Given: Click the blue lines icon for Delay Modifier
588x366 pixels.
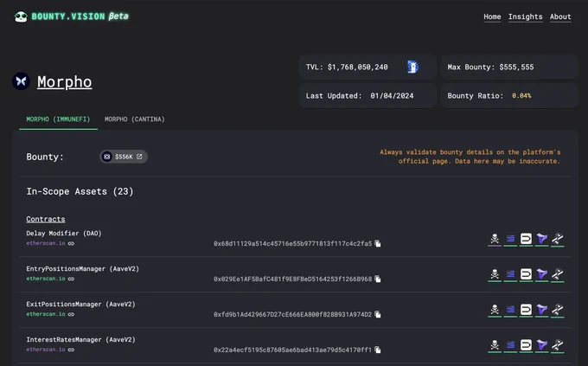Looking at the screenshot, I should point(510,239).
